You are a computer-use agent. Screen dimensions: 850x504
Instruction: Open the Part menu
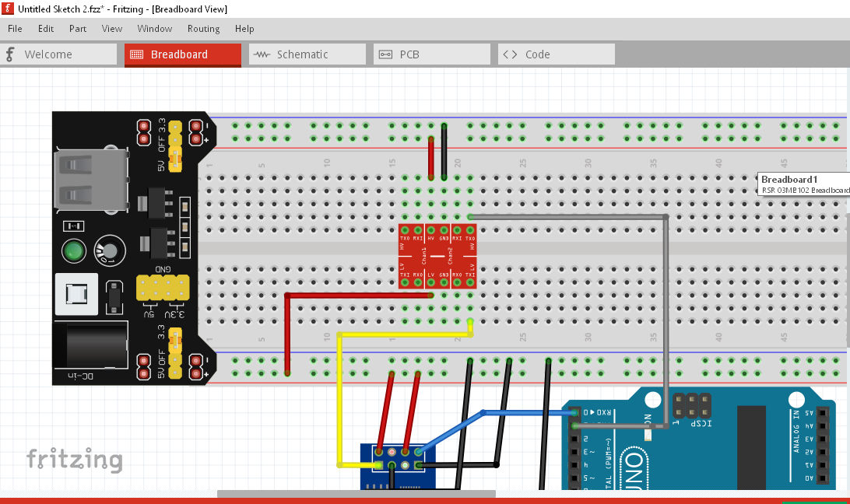pyautogui.click(x=77, y=29)
